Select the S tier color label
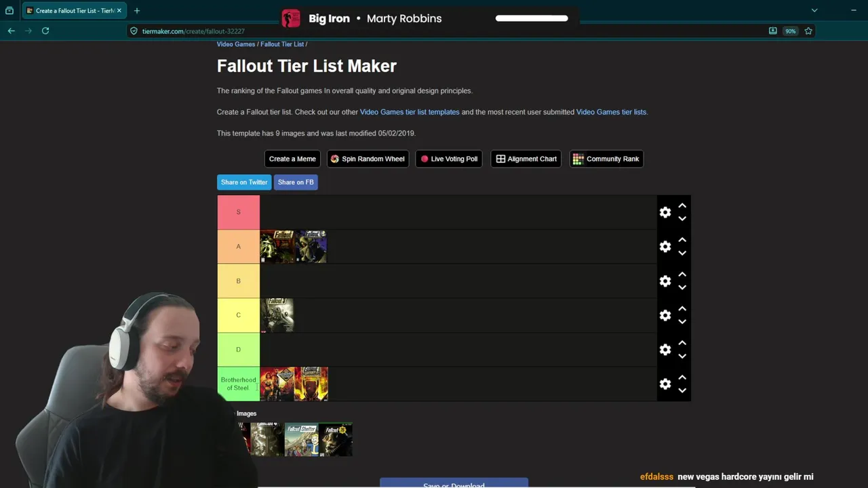This screenshot has width=868, height=488. tap(238, 212)
